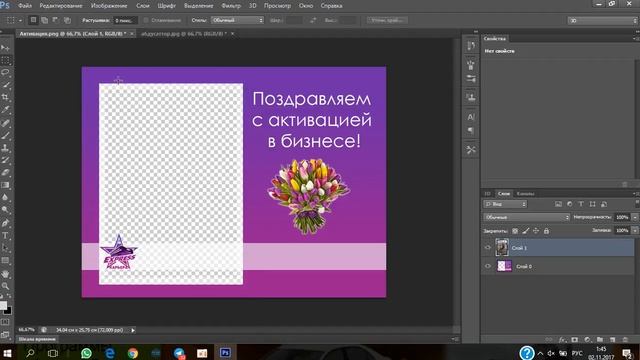Open the Окно menu
The image size is (640, 360).
pos(306,6)
